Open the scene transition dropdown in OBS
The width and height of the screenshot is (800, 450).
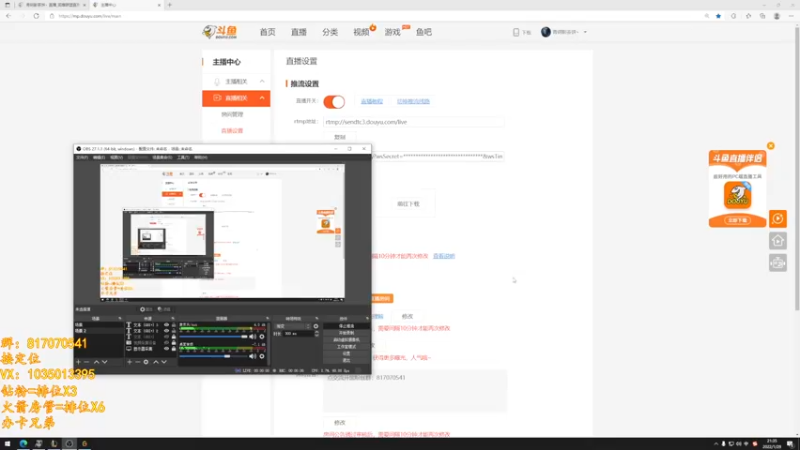(x=293, y=326)
